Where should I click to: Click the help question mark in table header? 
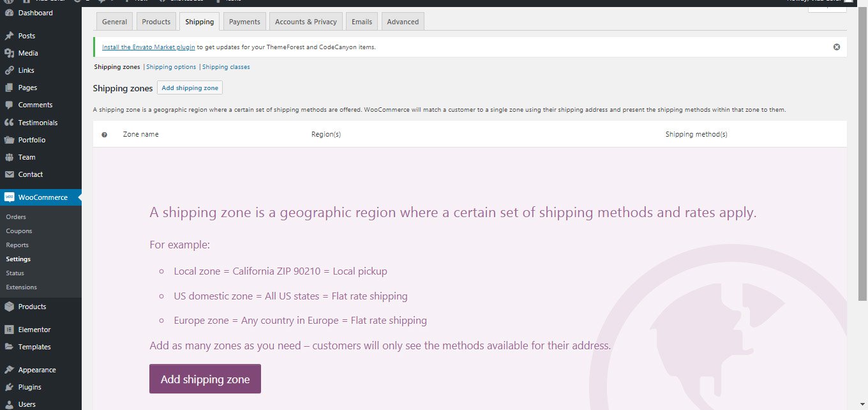[x=105, y=135]
